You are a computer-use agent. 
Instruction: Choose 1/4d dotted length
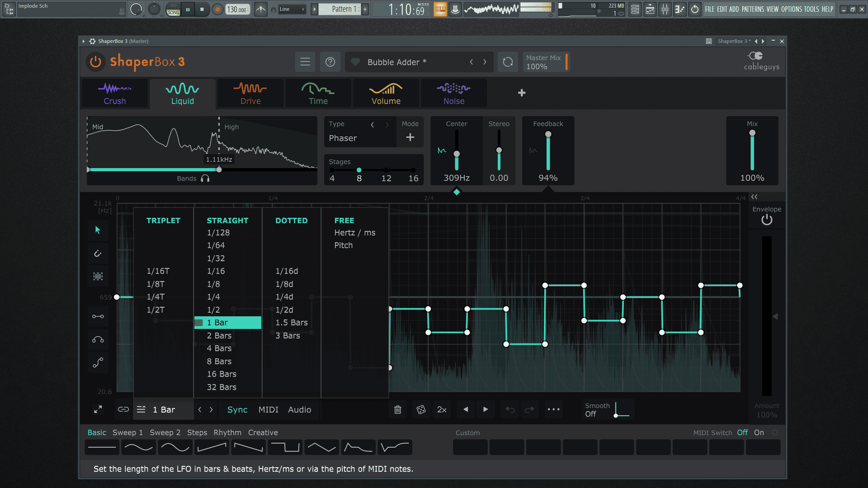(x=284, y=297)
